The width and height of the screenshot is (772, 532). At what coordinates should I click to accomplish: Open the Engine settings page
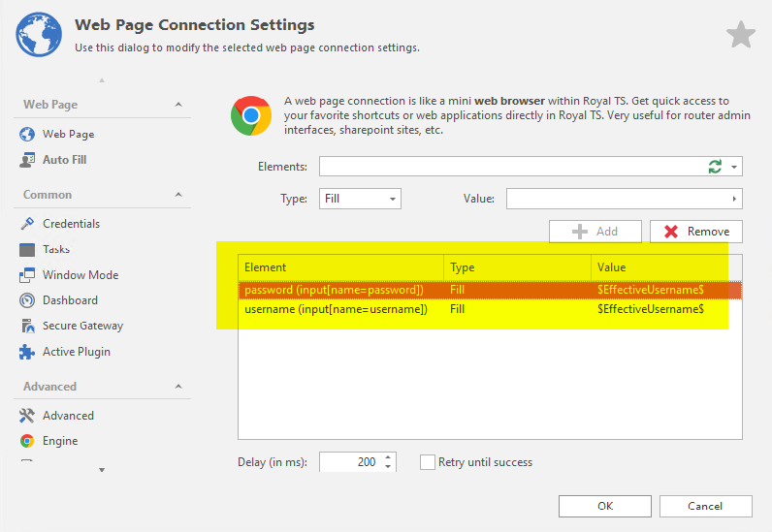point(59,441)
